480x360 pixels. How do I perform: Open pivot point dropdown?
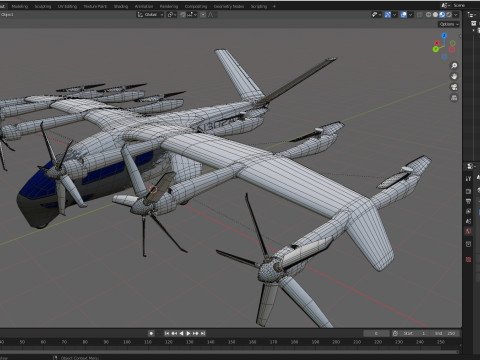(172, 15)
